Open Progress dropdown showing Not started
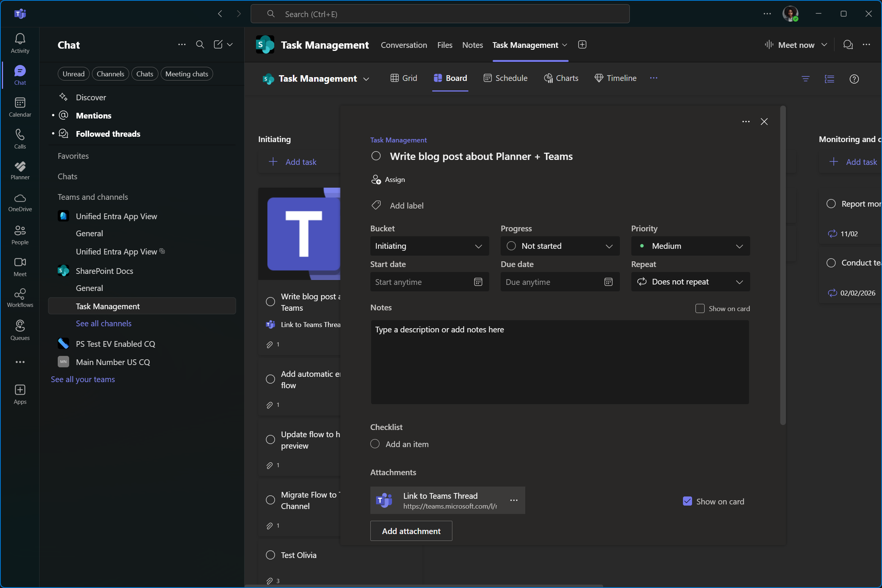 click(560, 246)
